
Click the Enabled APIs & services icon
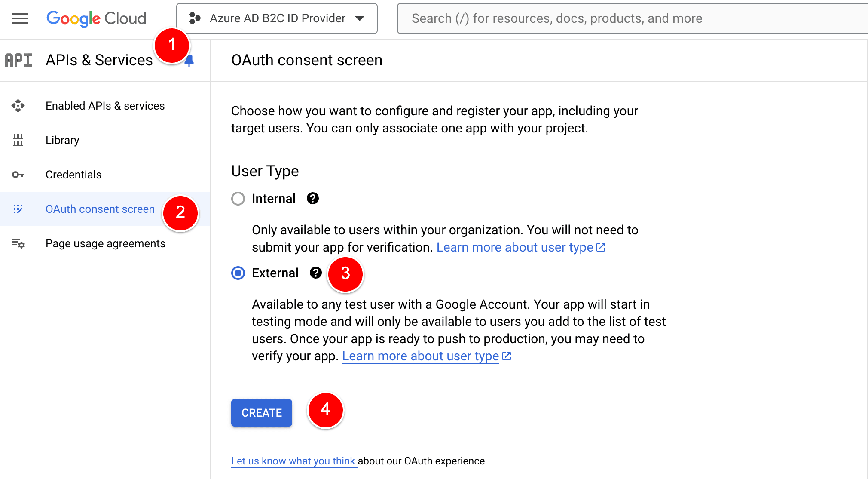18,106
